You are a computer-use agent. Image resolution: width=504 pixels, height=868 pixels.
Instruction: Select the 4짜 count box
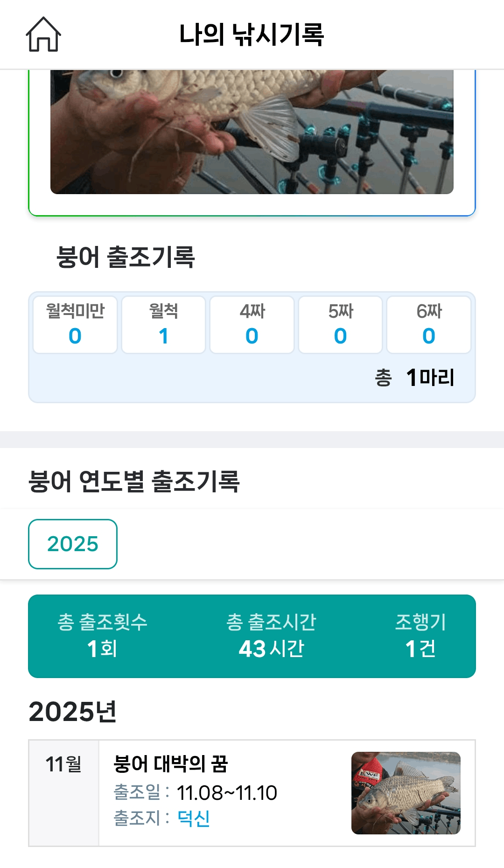coord(252,325)
